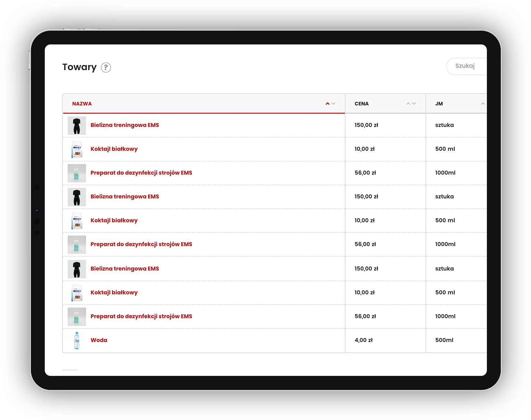Open the third Koktajl białkowy whey bag thumbnail
Viewport: 531px width, 420px height.
coord(77,293)
